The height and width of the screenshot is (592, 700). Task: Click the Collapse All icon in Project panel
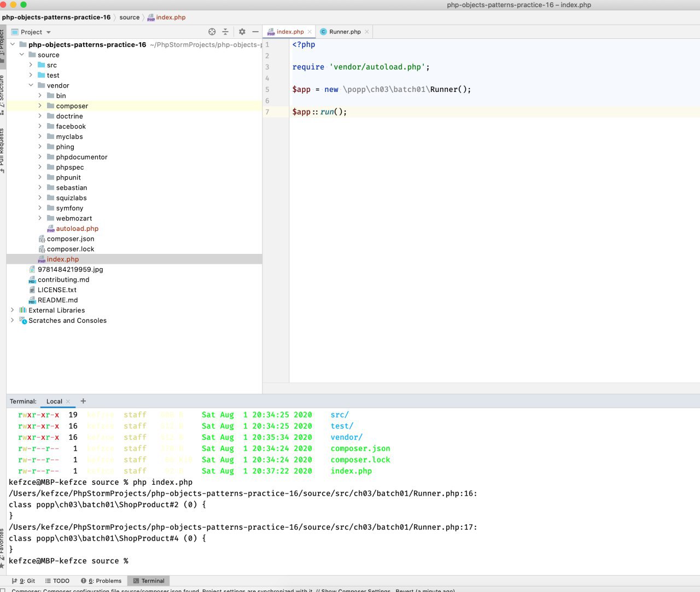tap(225, 32)
